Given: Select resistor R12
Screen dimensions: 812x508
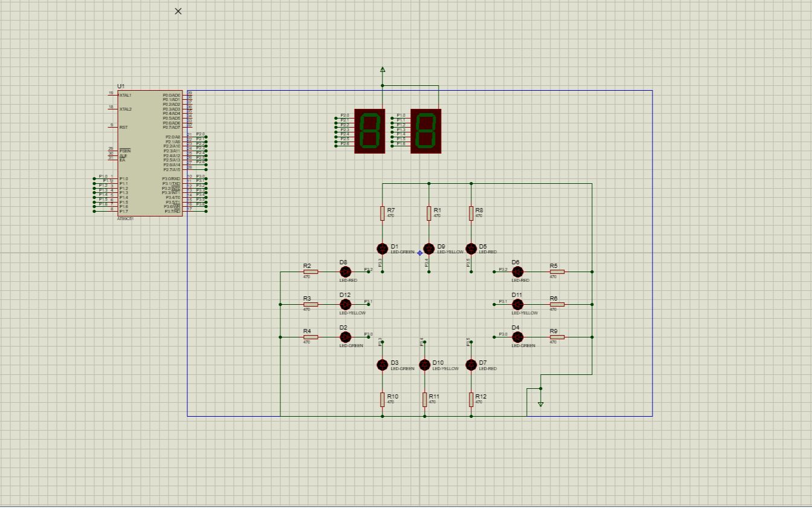Looking at the screenshot, I should pos(471,399).
